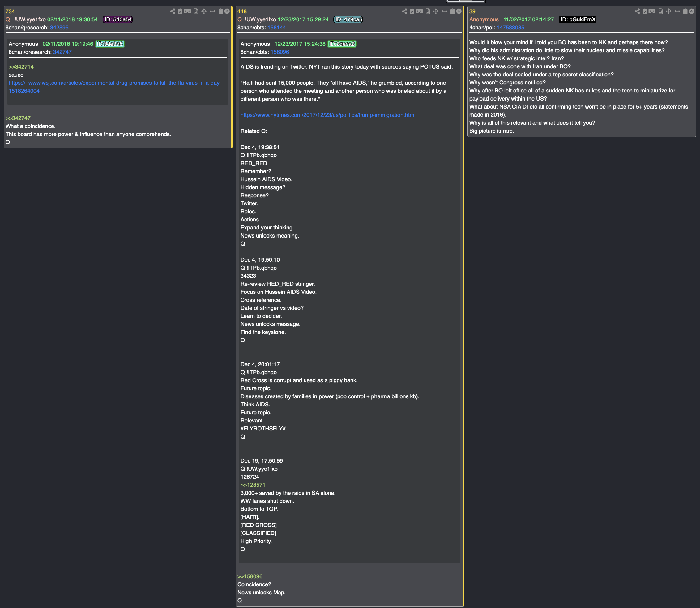The height and width of the screenshot is (608, 700).
Task: Click the four-way move icon on post 39
Action: (668, 11)
